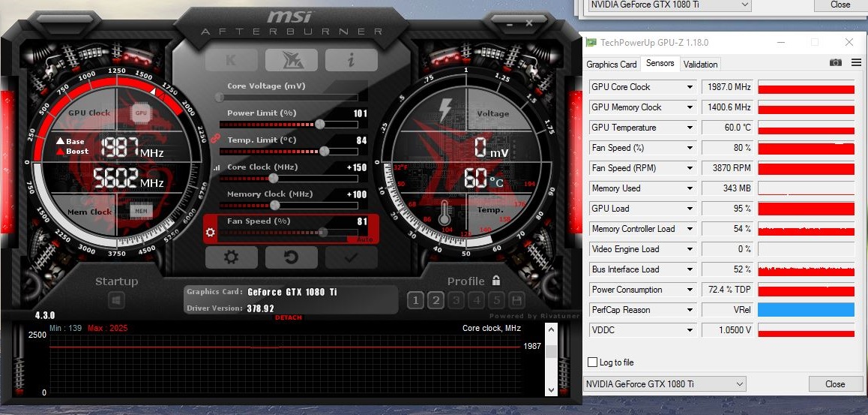Click the Temp. Limit slider handle
The height and width of the screenshot is (415, 868).
(x=325, y=151)
